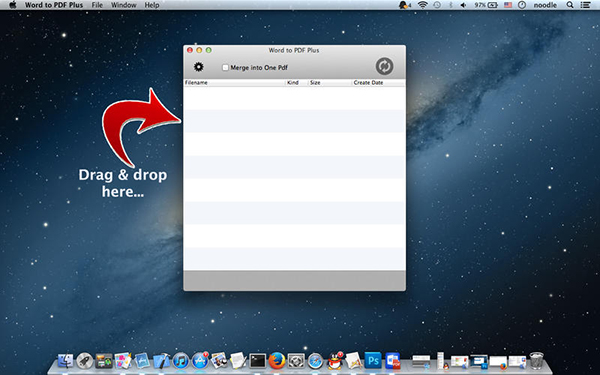The height and width of the screenshot is (375, 600).
Task: Launch Safari compass from the Dock
Action: [x=315, y=360]
